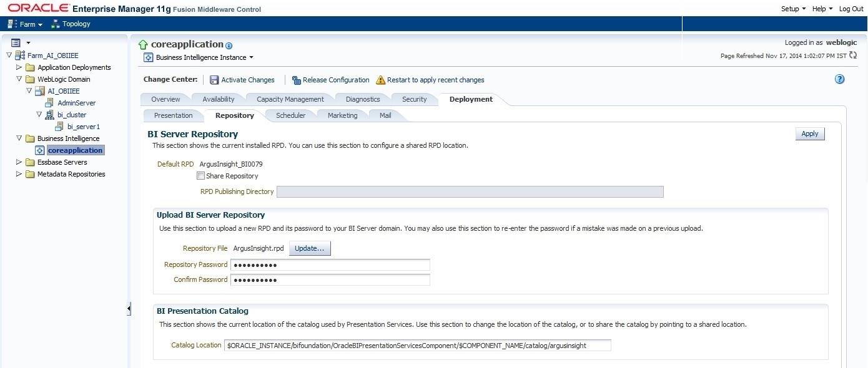Screen dimensions: 868x368
Task: Click the Release Configuration icon
Action: pos(297,80)
